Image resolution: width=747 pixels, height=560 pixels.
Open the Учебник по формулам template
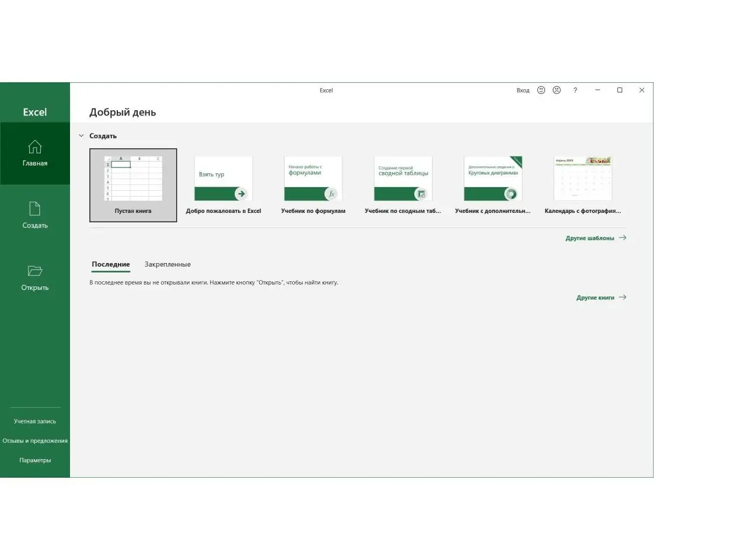(x=313, y=185)
